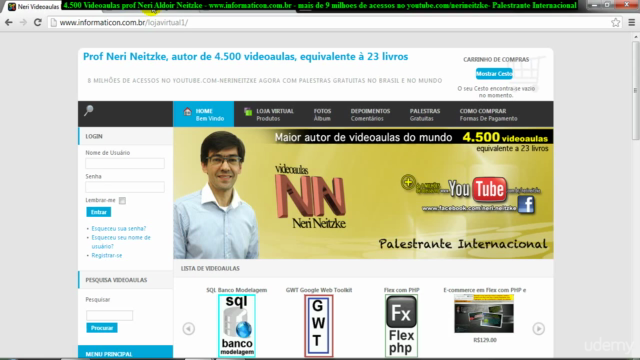
Task: Click the E-commerce em Flex com PHP title
Action: coord(484,290)
